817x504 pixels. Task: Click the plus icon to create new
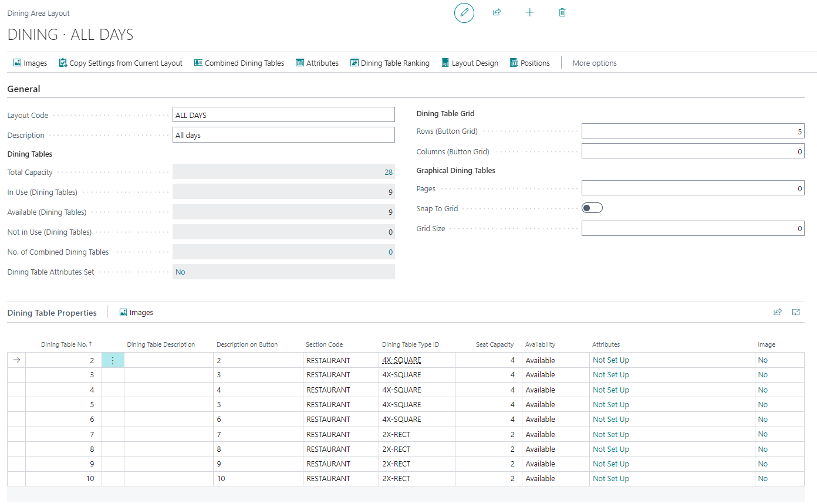click(x=529, y=12)
